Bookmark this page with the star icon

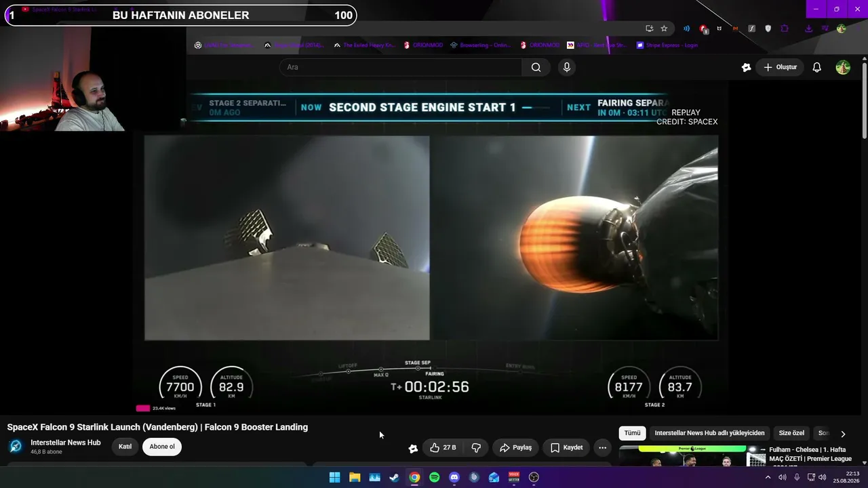point(664,28)
